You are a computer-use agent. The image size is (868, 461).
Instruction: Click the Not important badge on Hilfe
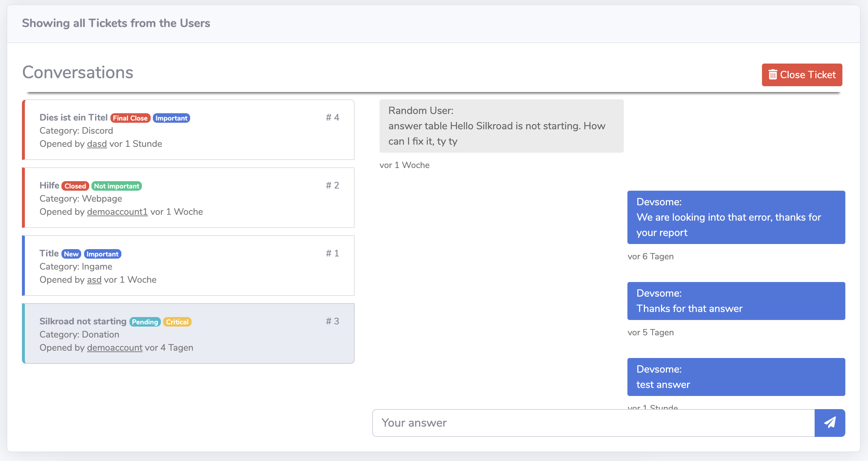click(117, 186)
